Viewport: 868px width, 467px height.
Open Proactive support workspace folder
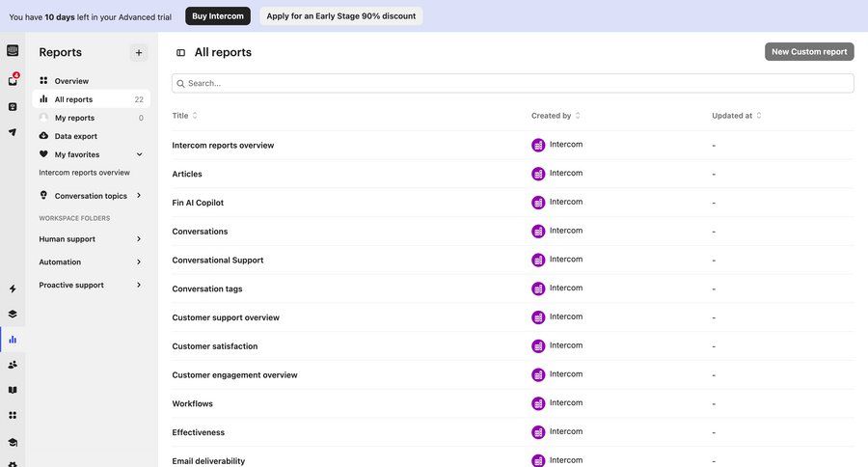pyautogui.click(x=71, y=285)
